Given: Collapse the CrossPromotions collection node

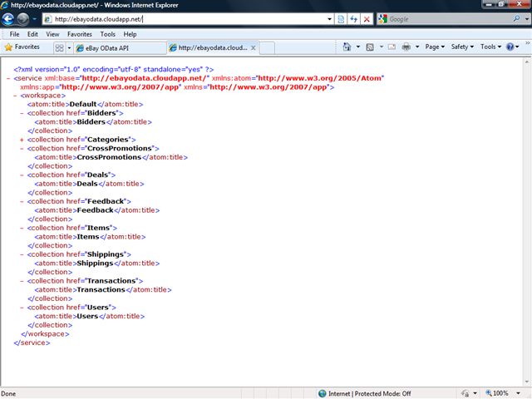Looking at the screenshot, I should [22, 149].
